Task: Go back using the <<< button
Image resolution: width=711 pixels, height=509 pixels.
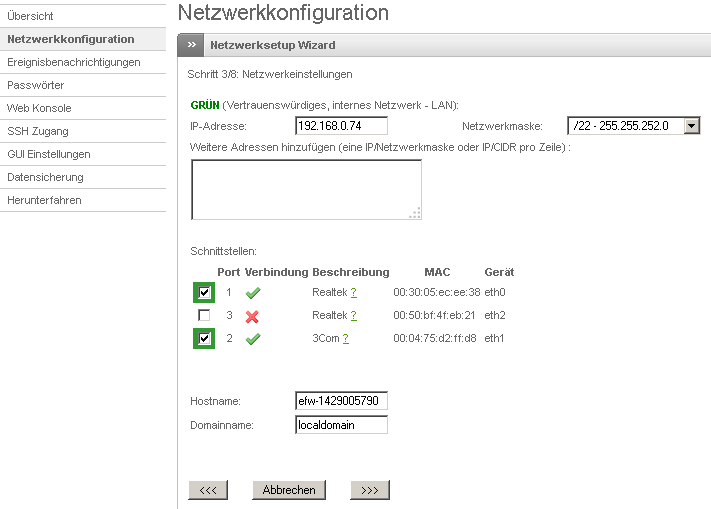Action: [208, 490]
